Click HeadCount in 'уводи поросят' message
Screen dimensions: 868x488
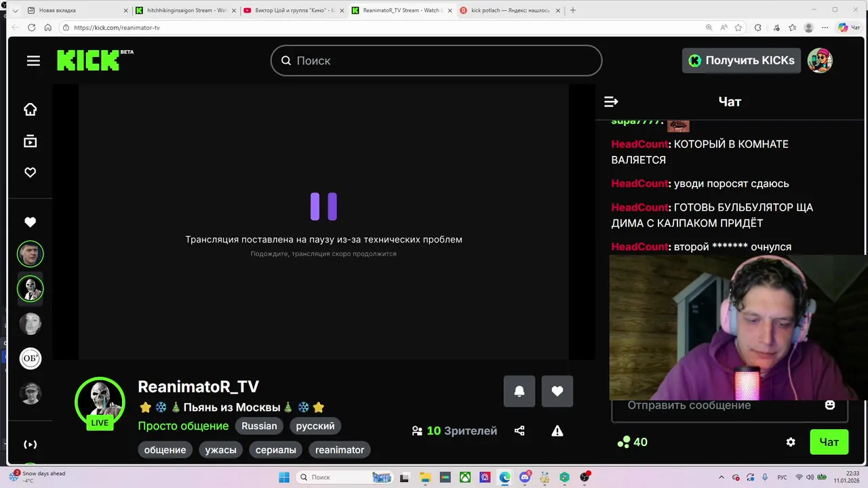(x=639, y=184)
